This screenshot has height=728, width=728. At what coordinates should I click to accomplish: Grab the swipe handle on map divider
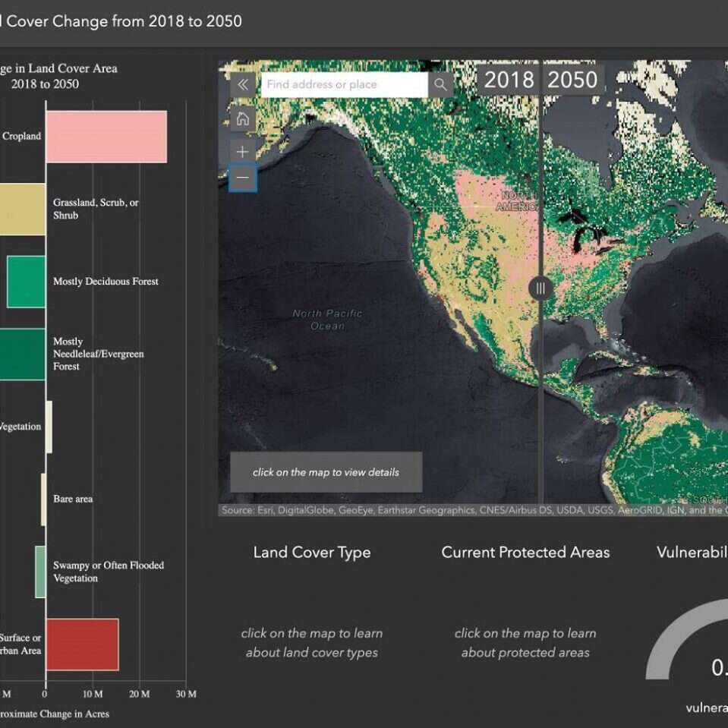click(x=540, y=288)
